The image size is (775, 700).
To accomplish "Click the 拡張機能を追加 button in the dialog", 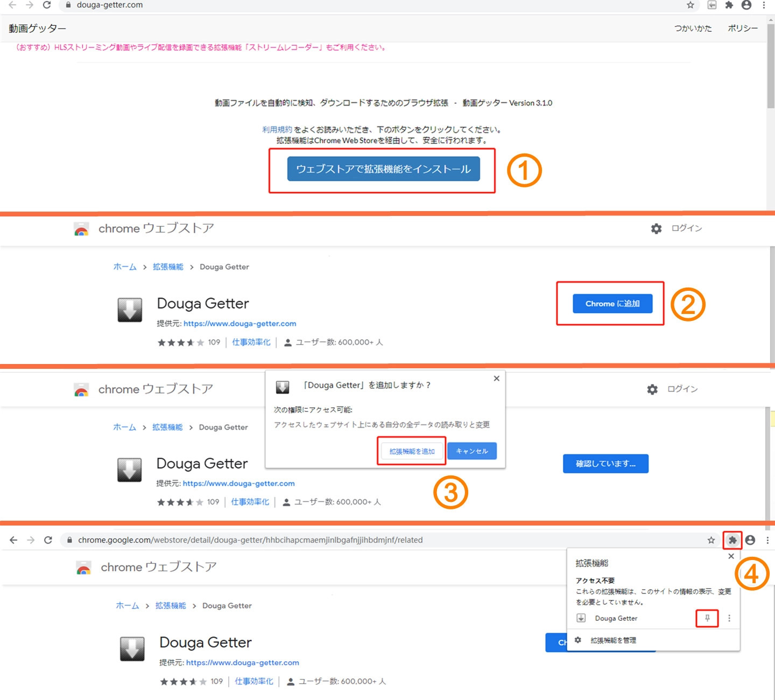I will (412, 451).
